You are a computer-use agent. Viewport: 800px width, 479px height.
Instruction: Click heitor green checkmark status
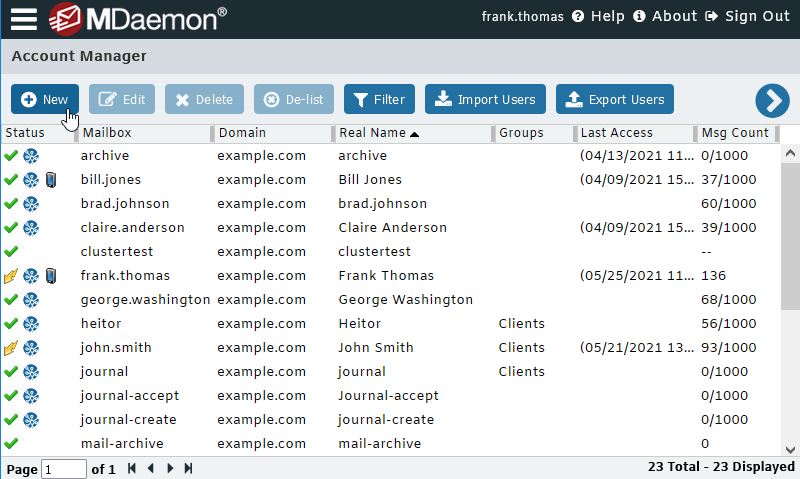pos(11,323)
